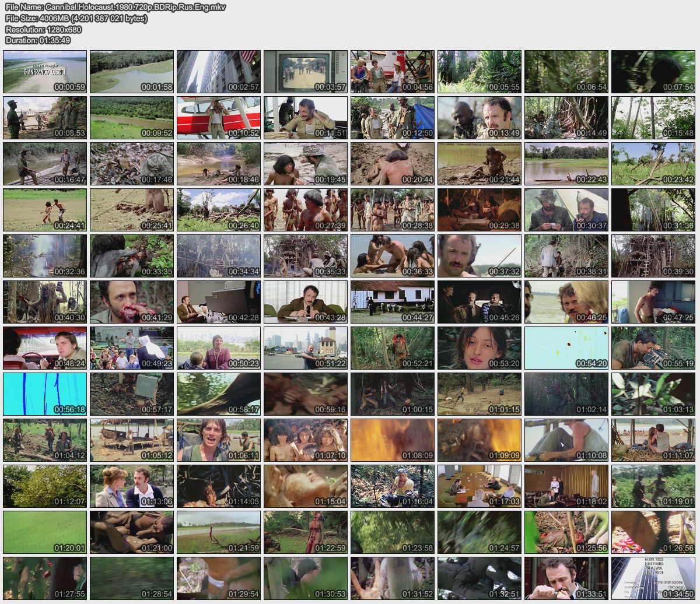Select the thumbnail stamped 01:26:56
This screenshot has width=700, height=604.
(653, 532)
